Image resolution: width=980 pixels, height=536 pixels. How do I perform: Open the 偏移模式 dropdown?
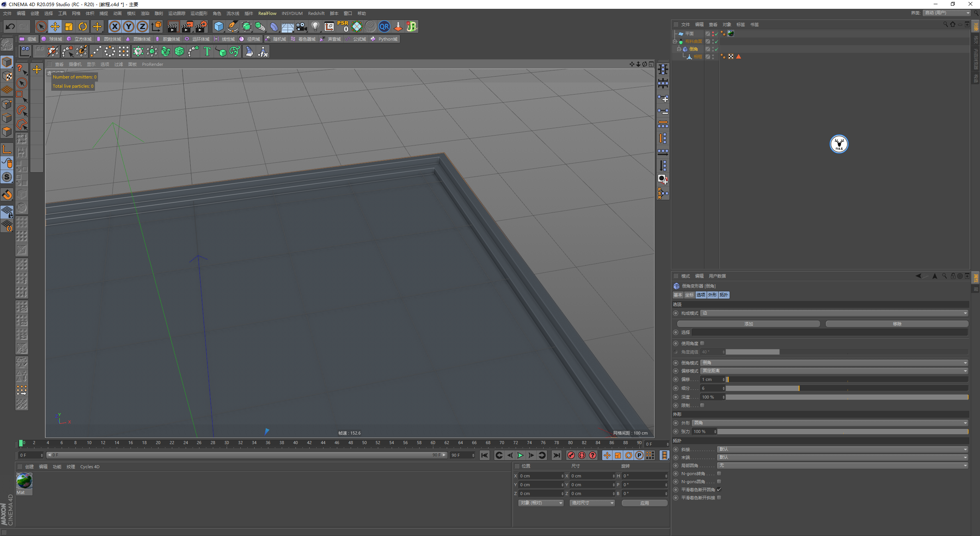click(x=834, y=371)
